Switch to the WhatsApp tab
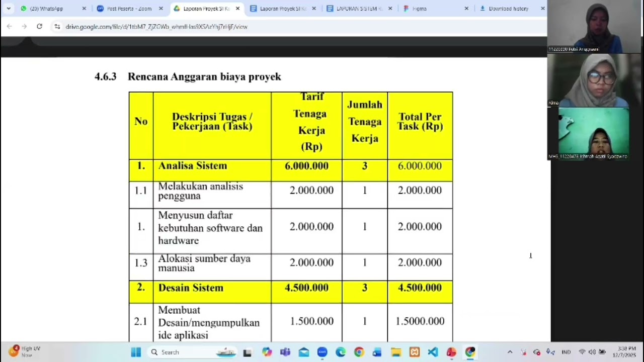The height and width of the screenshot is (362, 644). [53, 9]
